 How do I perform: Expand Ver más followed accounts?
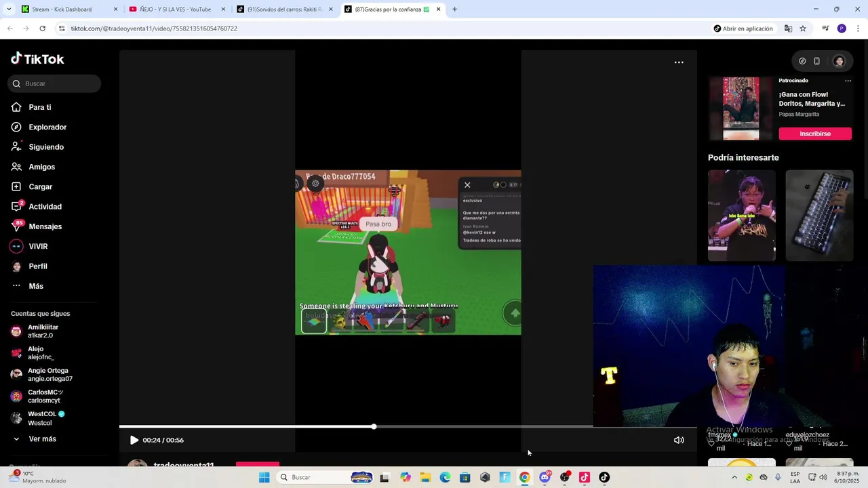point(34,439)
